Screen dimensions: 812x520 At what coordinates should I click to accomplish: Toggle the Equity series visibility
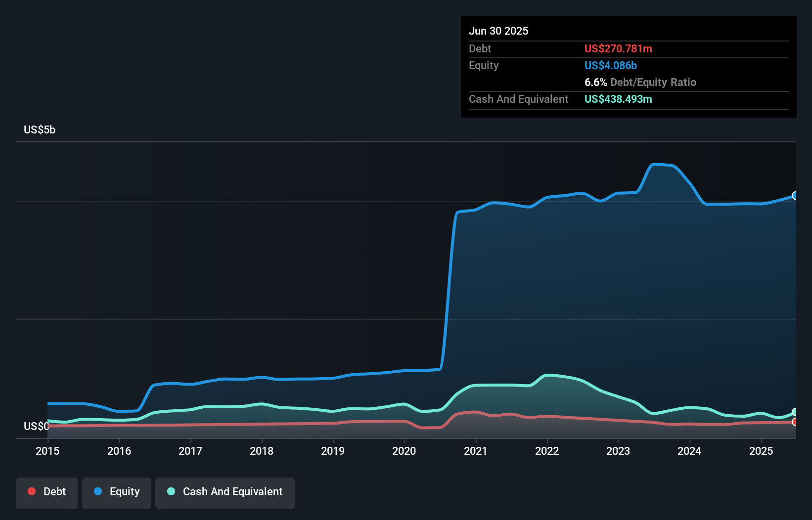click(116, 491)
